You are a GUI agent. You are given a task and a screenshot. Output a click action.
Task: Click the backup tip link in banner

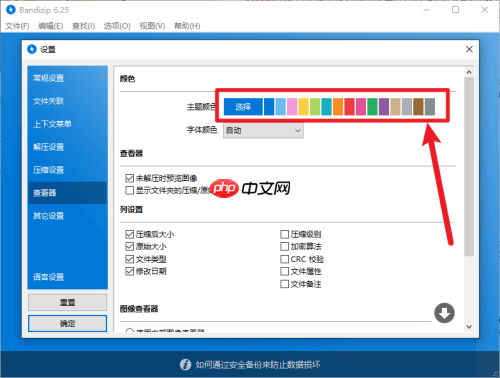258,365
